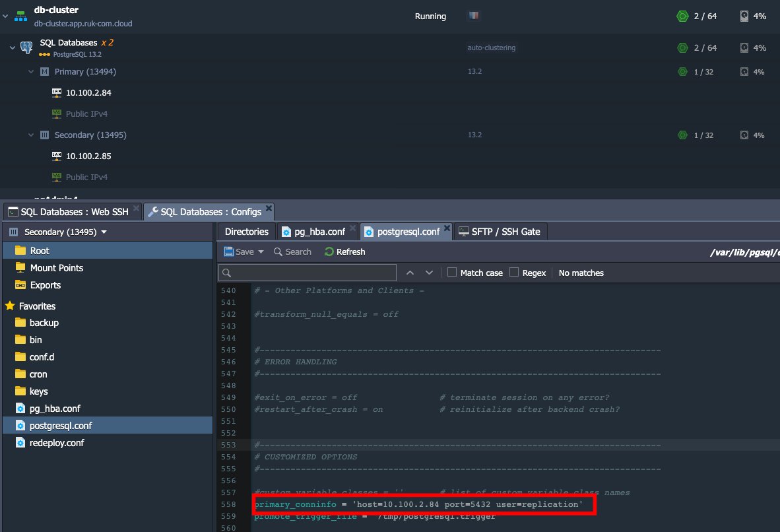Click the 10.100.2.85 IP address text
This screenshot has height=532, width=780.
coord(88,156)
